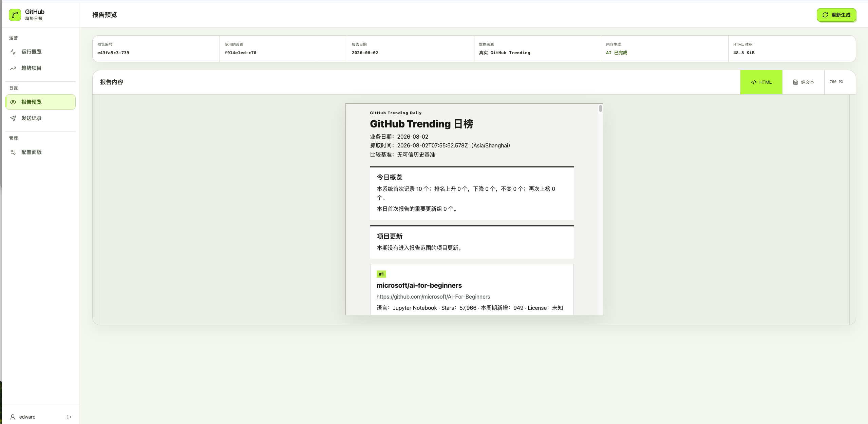The width and height of the screenshot is (868, 424).
Task: Click the 本日首次报告的重要更新组 0 个 line
Action: 417,209
